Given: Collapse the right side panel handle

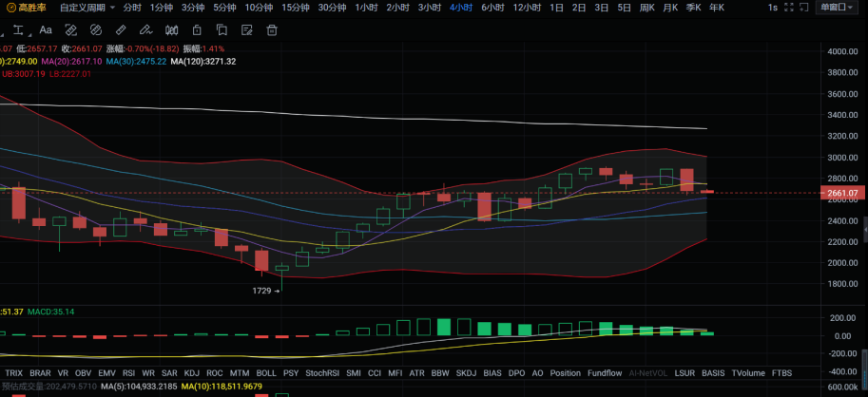Looking at the screenshot, I should pos(865,230).
